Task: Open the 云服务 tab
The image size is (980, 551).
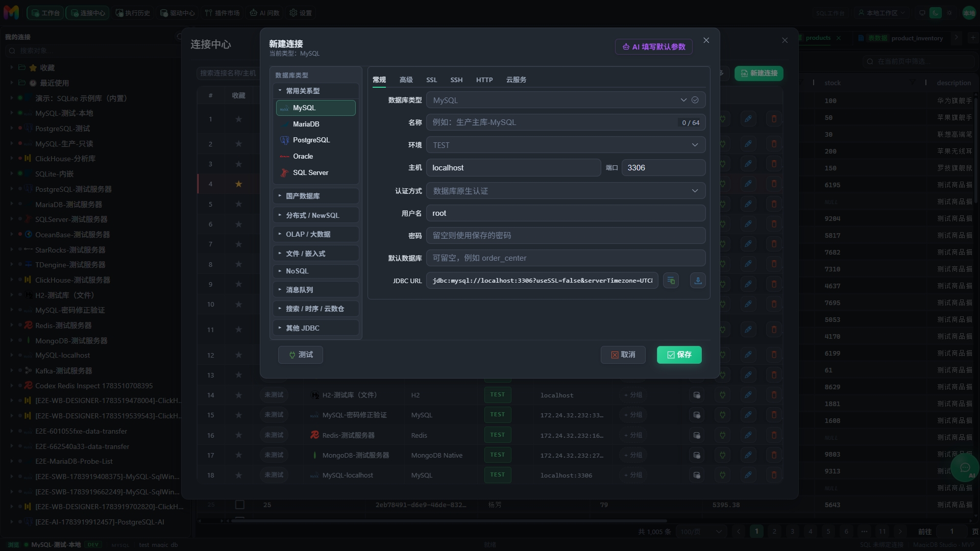Action: click(x=516, y=80)
